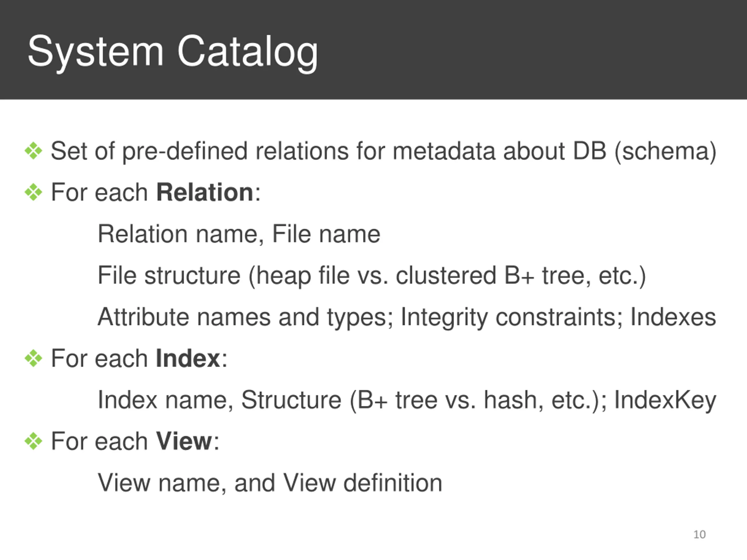Click the 'File structure (heap file vs. clustered B+ tree' line
This screenshot has height=560, width=747.
(x=372, y=276)
